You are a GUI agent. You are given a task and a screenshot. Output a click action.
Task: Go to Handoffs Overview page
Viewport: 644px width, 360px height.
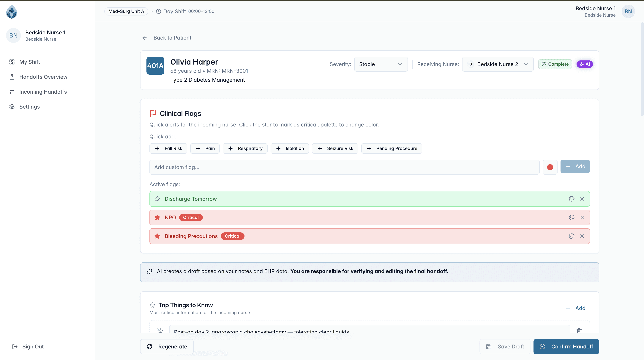pyautogui.click(x=43, y=77)
